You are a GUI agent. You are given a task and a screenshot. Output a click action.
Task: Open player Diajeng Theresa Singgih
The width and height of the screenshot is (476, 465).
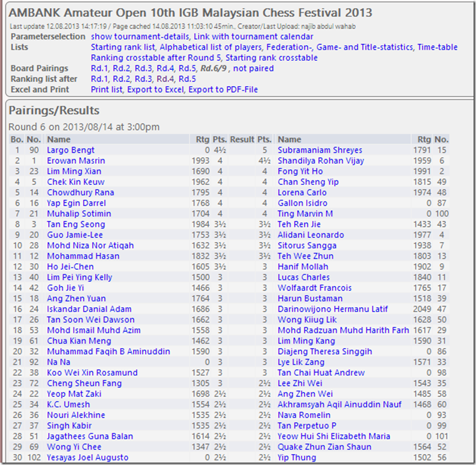325,352
